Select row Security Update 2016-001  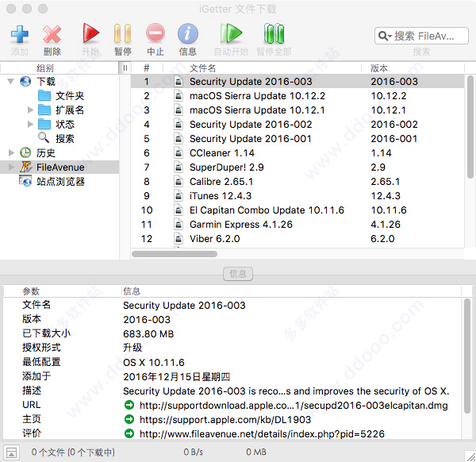297,138
